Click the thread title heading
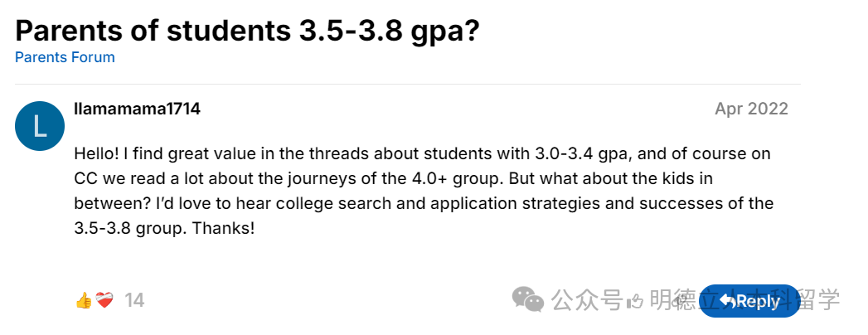Viewport: 868px width, 335px height. point(247,31)
